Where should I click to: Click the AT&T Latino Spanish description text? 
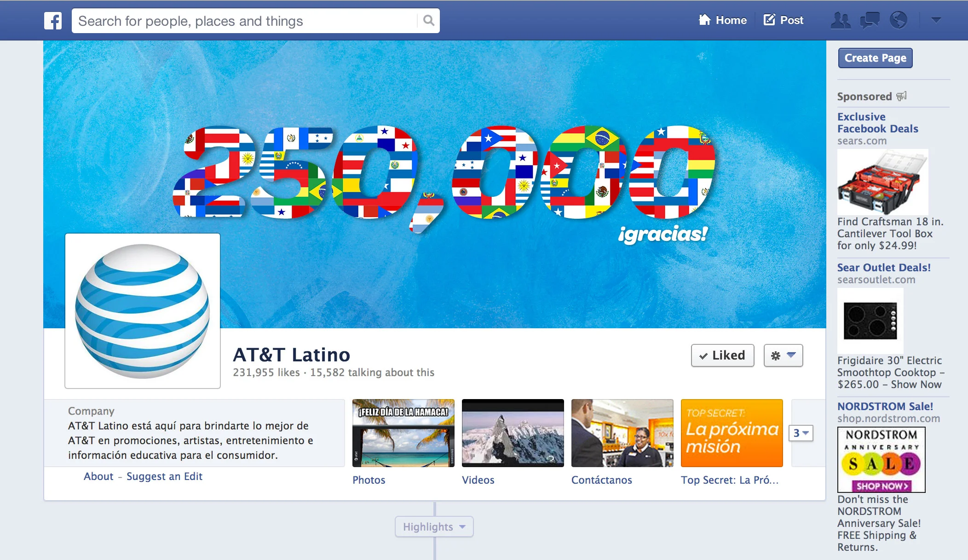190,440
